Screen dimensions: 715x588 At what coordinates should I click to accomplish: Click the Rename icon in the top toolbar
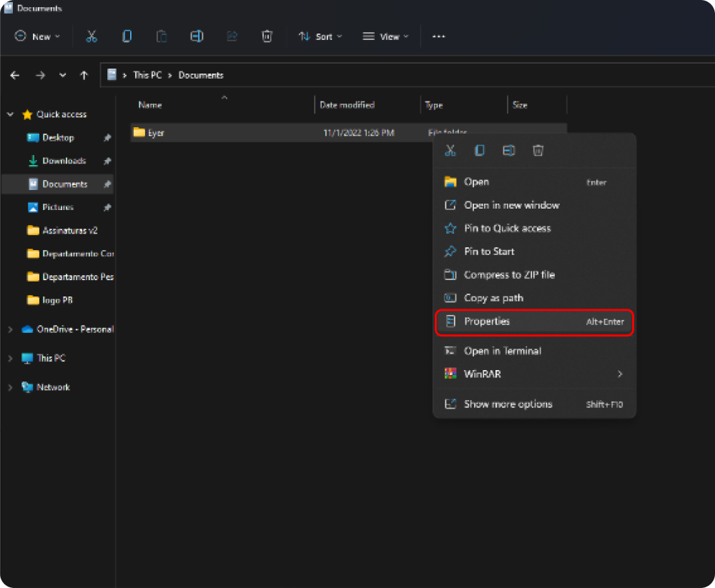click(x=197, y=36)
